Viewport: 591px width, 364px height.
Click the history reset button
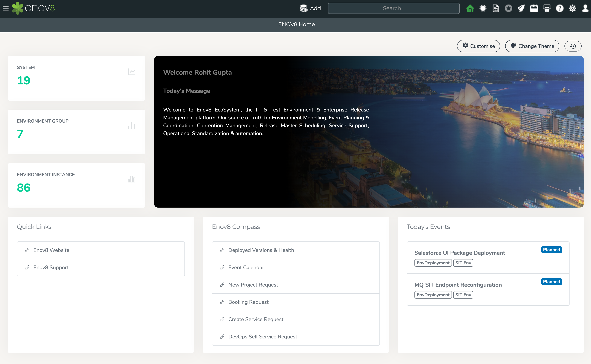pos(573,46)
